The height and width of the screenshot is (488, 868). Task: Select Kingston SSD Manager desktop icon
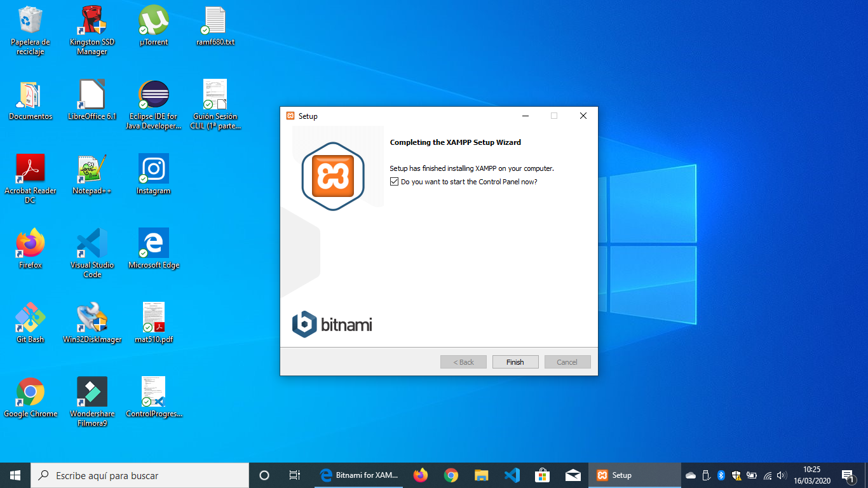pos(92,30)
